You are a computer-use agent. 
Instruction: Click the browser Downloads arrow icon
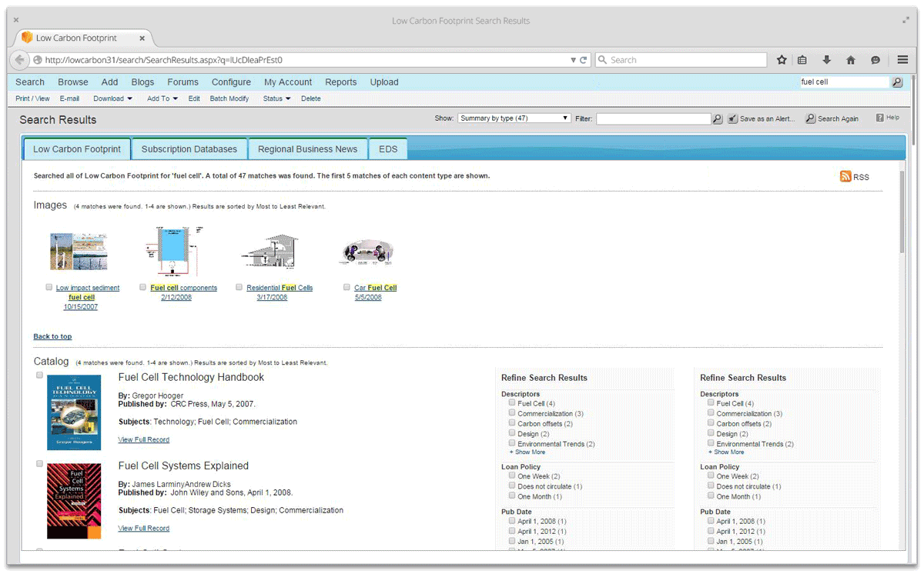826,59
